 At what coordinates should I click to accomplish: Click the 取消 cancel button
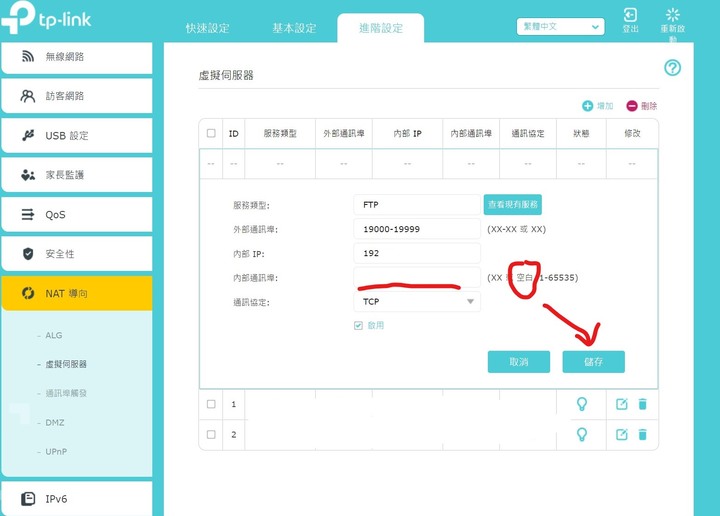(519, 362)
